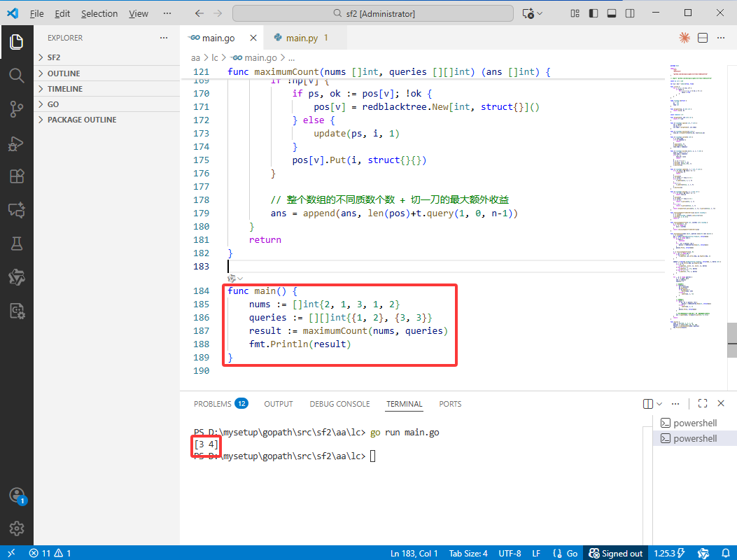
Task: Switch to the DEBUG CONSOLE tab
Action: [x=339, y=404]
